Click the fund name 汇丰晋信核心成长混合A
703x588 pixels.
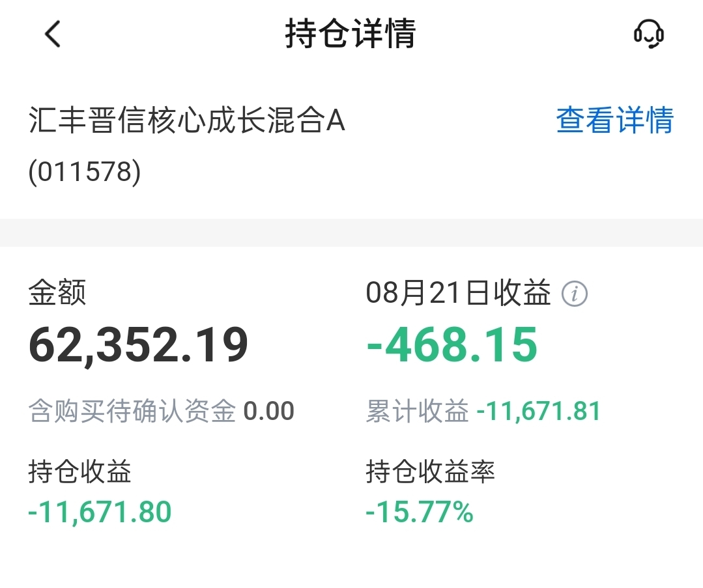coord(187,121)
